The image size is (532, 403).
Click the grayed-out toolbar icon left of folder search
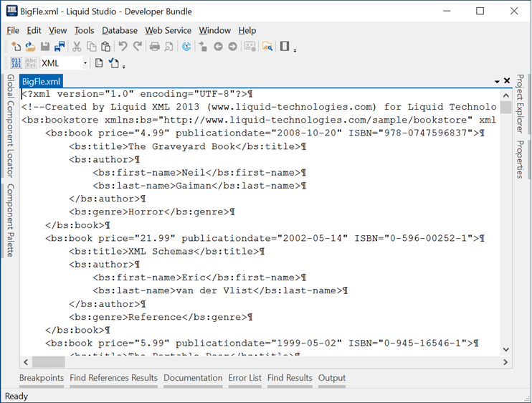pyautogui.click(x=250, y=47)
